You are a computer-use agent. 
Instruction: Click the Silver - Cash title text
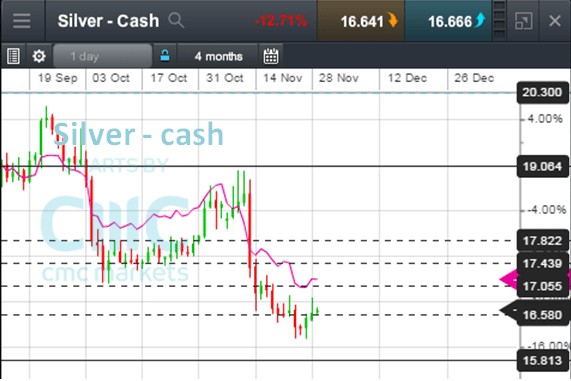click(x=108, y=21)
